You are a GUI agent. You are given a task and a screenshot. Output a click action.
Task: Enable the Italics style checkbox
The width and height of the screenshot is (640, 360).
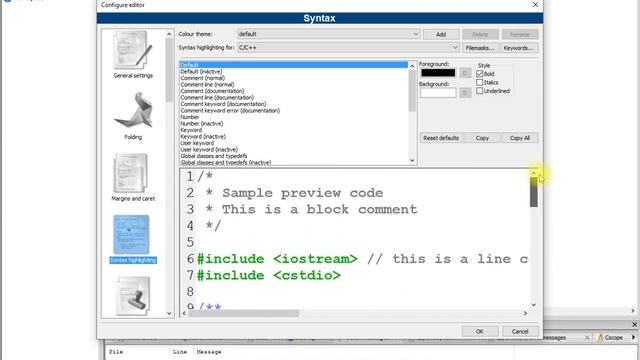pos(480,82)
